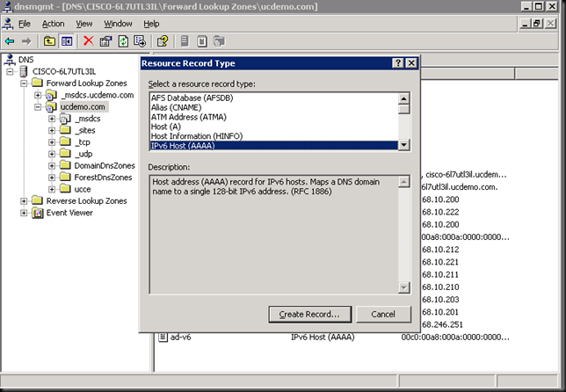Viewport: 566px width, 392px height.
Task: Click the Event Viewer node icon
Action: point(38,213)
